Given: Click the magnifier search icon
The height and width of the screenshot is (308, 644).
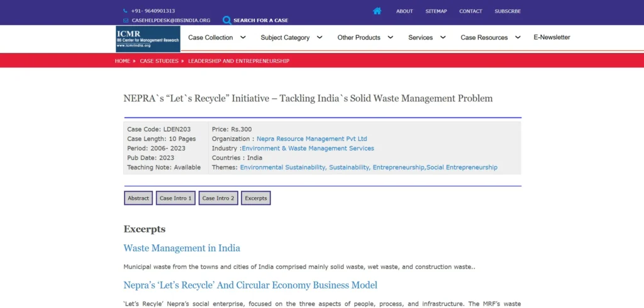Looking at the screenshot, I should (226, 20).
